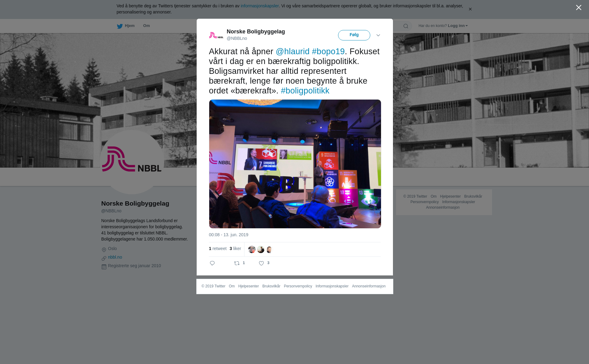Dismiss the cookie notice banner
The width and height of the screenshot is (589, 364).
coord(470,9)
